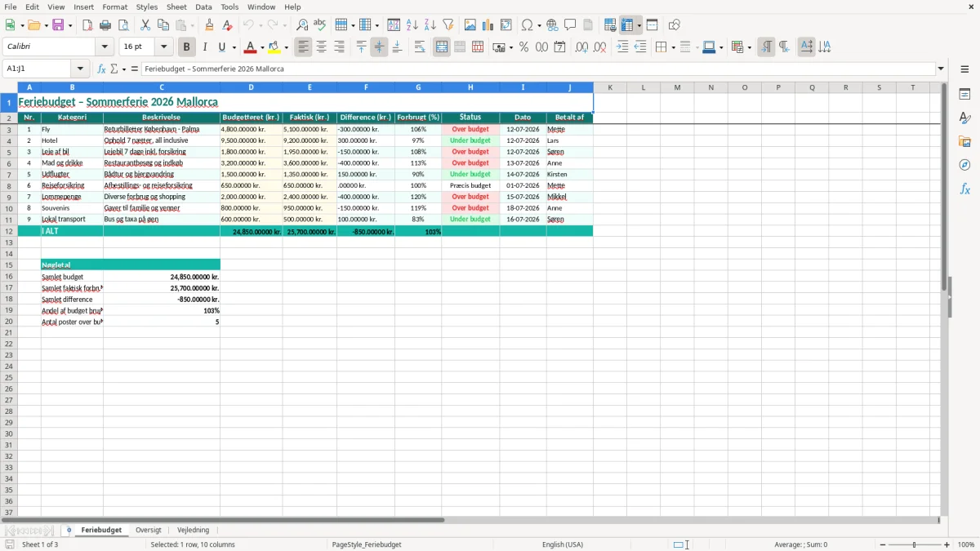Open the Conditional Formatting dropdown arrow
This screenshot has width=980, height=551.
coord(749,47)
